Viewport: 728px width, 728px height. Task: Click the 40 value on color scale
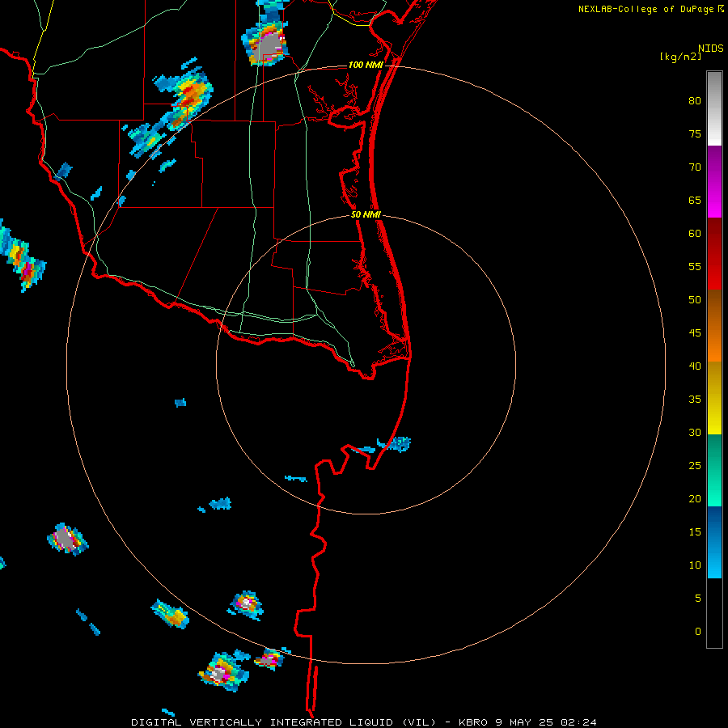(x=695, y=366)
